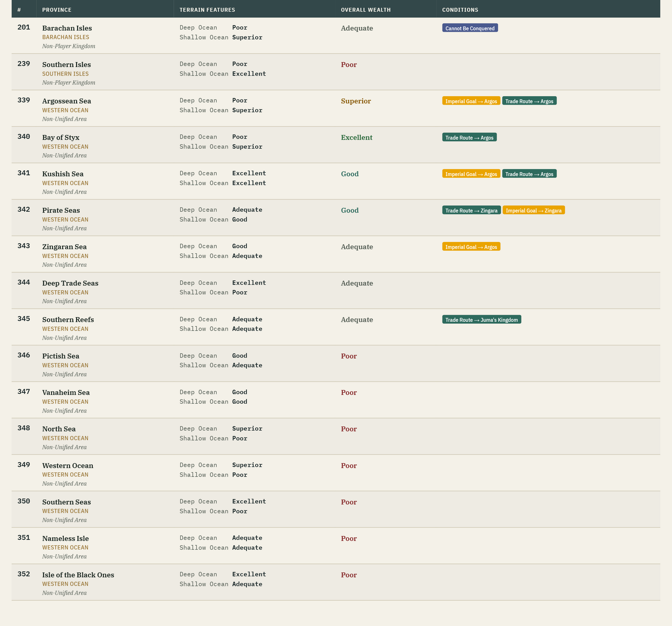Image resolution: width=672 pixels, height=626 pixels.
Task: Select the Southern Isles province name
Action: click(x=66, y=65)
